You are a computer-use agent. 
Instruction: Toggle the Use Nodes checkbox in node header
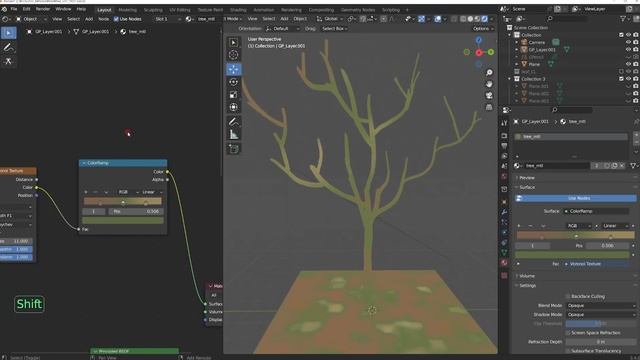coord(116,19)
